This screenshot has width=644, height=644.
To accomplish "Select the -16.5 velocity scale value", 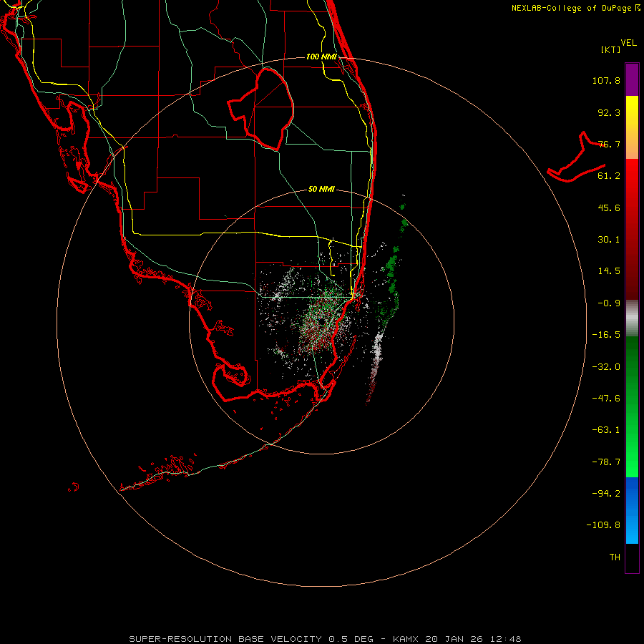I will point(606,335).
